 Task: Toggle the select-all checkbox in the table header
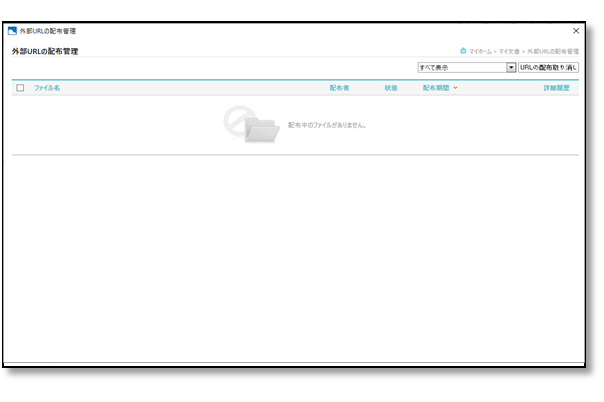(x=20, y=88)
